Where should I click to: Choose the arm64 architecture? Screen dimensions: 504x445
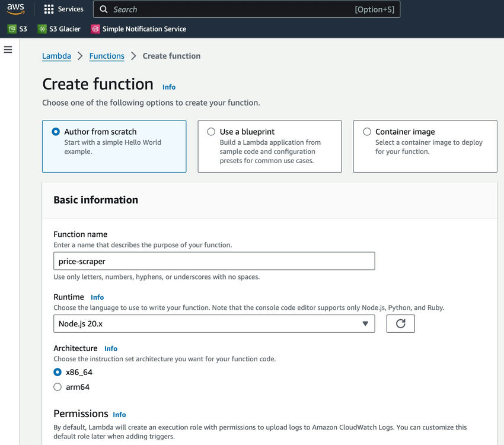[58, 386]
